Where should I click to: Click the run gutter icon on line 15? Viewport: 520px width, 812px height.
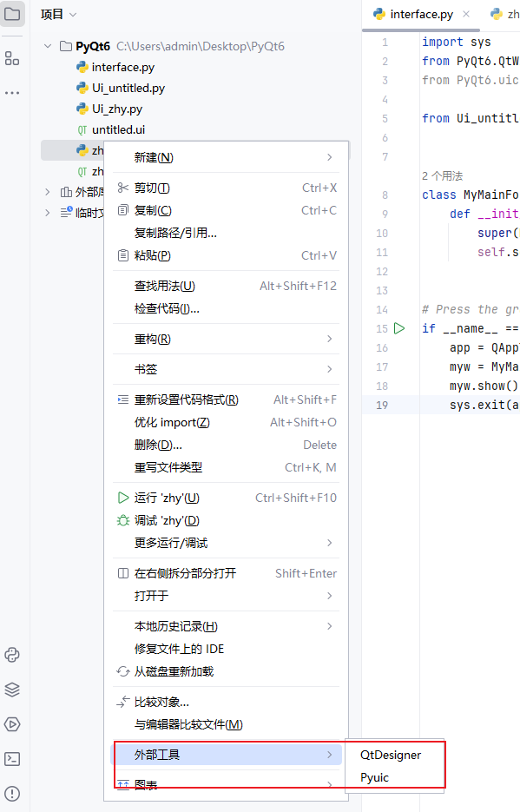point(398,328)
